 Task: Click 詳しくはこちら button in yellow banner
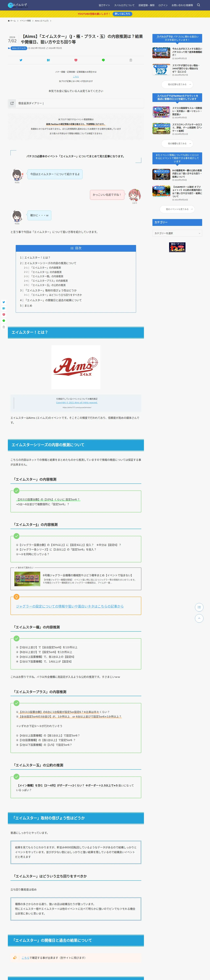tap(122, 14)
